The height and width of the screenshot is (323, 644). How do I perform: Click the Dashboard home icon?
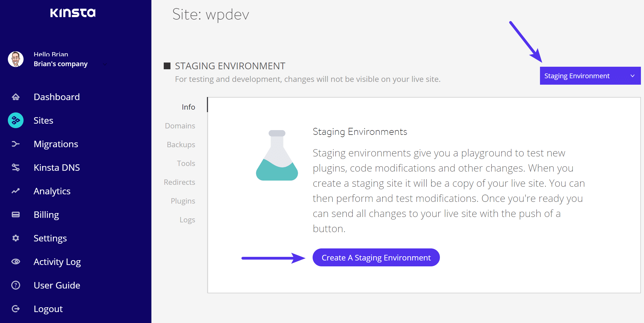pos(16,97)
